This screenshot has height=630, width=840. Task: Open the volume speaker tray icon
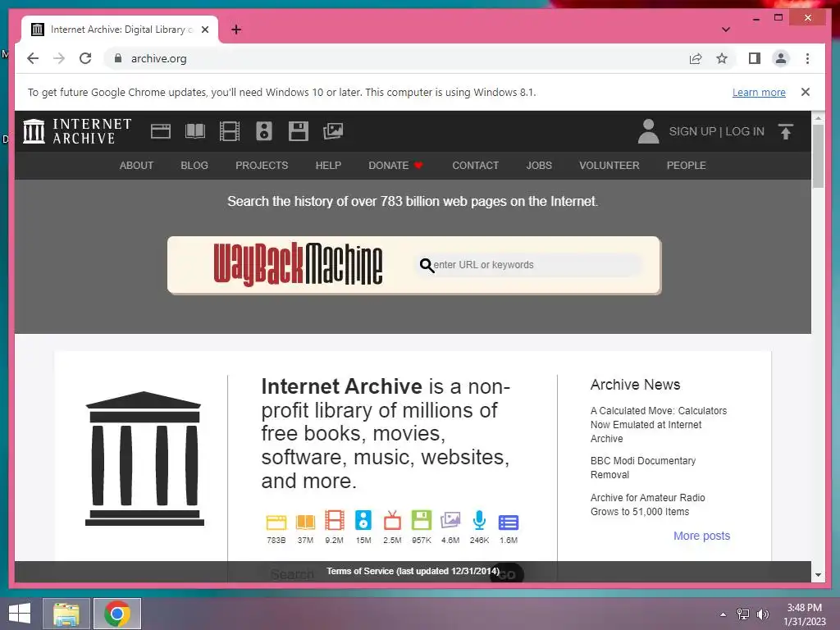tap(763, 614)
